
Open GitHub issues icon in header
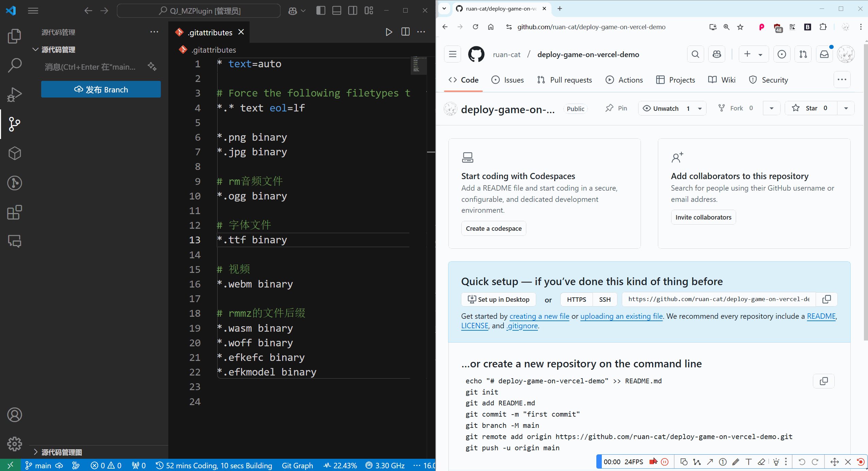pyautogui.click(x=782, y=54)
